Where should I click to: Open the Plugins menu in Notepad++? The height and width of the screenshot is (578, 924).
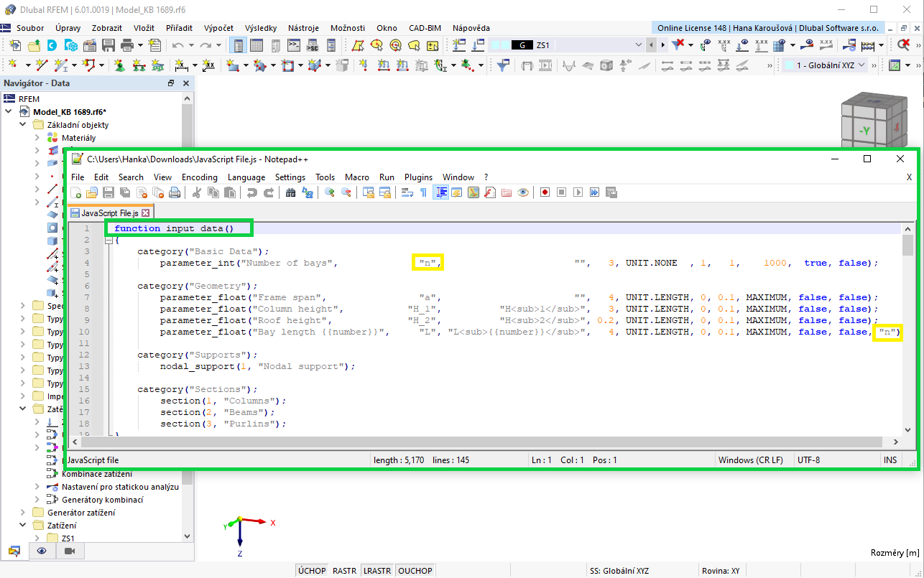coord(418,177)
